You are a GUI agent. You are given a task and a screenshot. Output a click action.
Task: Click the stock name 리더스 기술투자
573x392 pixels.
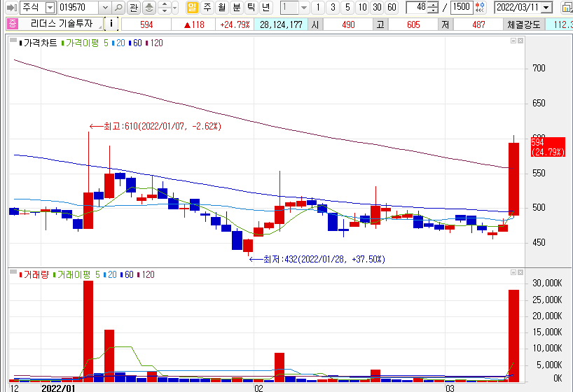[62, 24]
